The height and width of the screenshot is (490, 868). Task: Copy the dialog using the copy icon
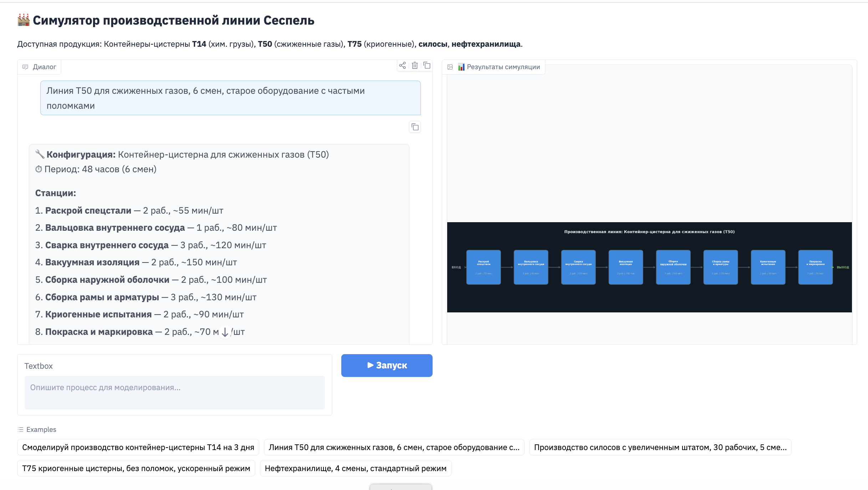coord(427,65)
